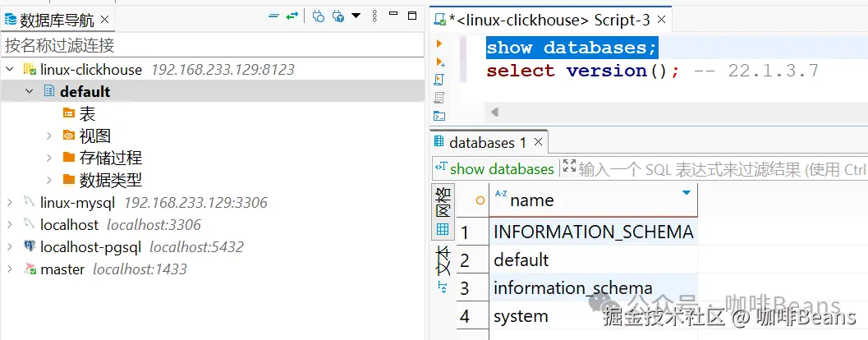Click the SQL expression filter input

[x=723, y=168]
